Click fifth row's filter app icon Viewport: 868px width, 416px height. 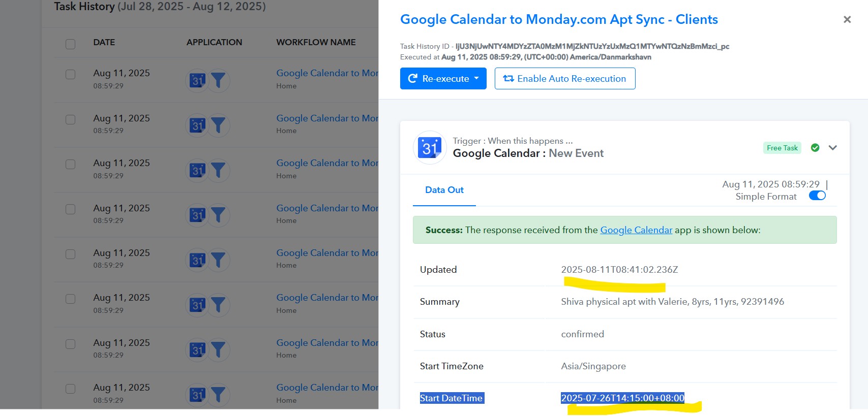[x=218, y=260]
